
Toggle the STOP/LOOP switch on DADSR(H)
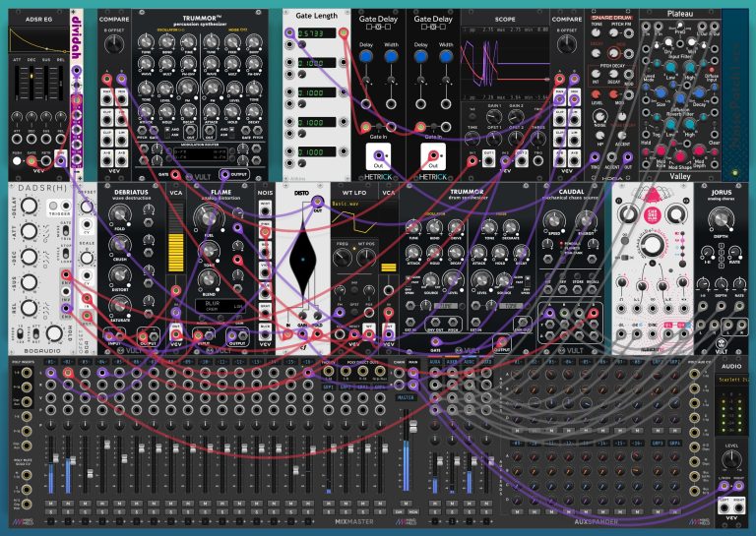[65, 252]
